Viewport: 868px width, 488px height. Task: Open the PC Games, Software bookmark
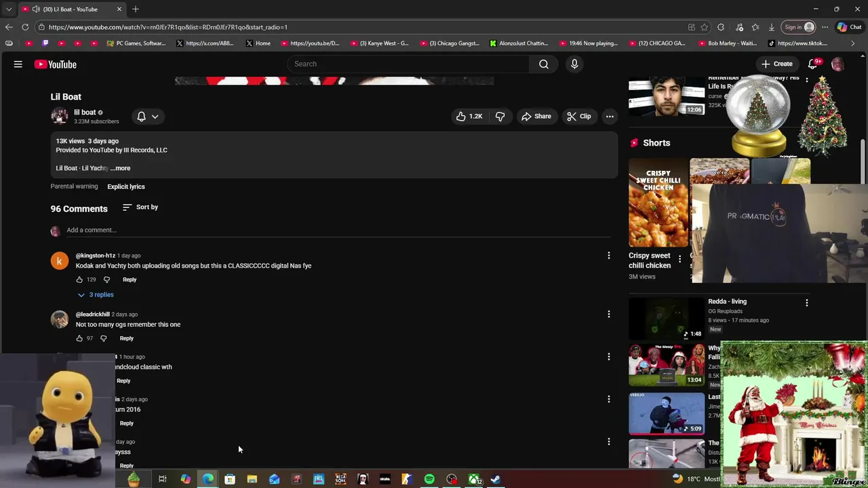click(x=136, y=43)
